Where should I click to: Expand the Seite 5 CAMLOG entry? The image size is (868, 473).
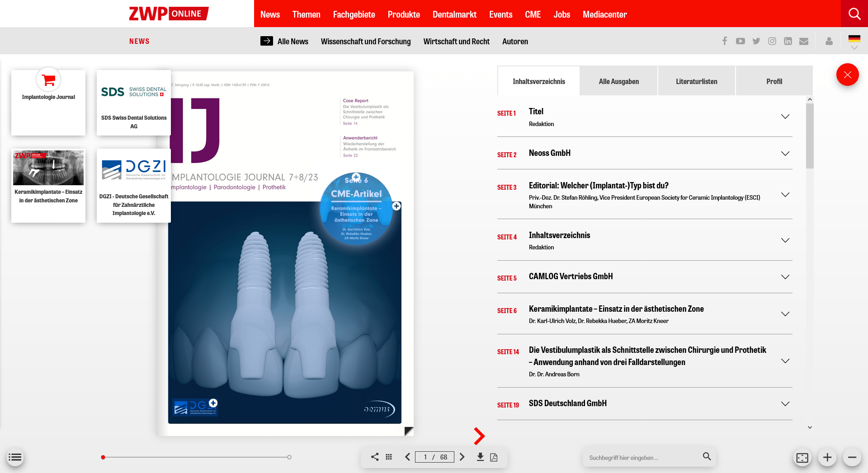pyautogui.click(x=785, y=277)
